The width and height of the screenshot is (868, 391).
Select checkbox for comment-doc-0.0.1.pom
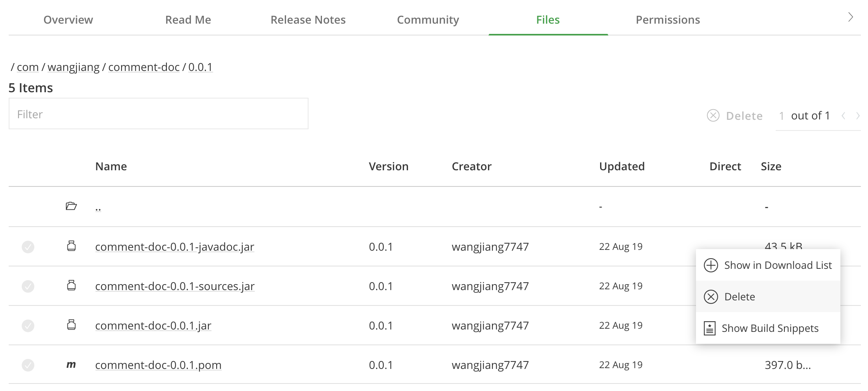(x=28, y=365)
